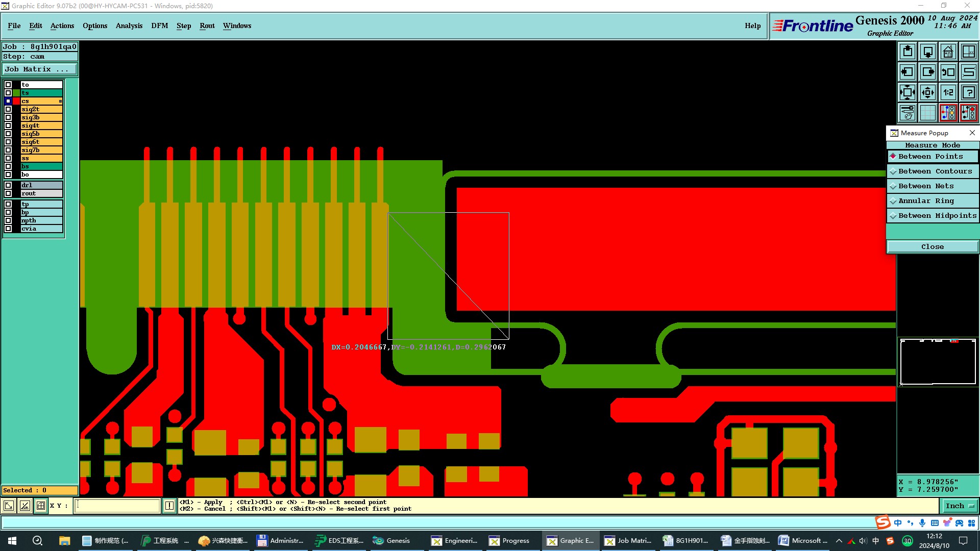Image resolution: width=980 pixels, height=551 pixels.
Task: Toggle the sig2t layer checkbox
Action: click(x=8, y=109)
